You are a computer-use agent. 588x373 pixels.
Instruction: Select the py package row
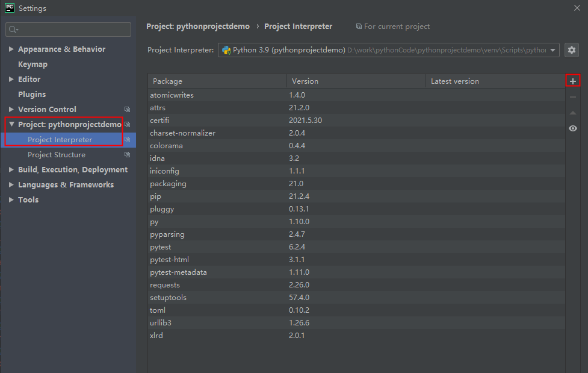coord(356,222)
